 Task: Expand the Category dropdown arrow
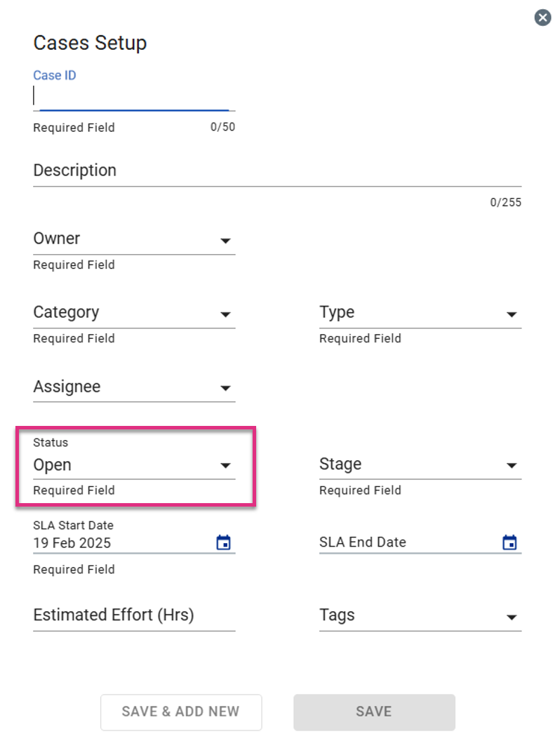pyautogui.click(x=225, y=314)
